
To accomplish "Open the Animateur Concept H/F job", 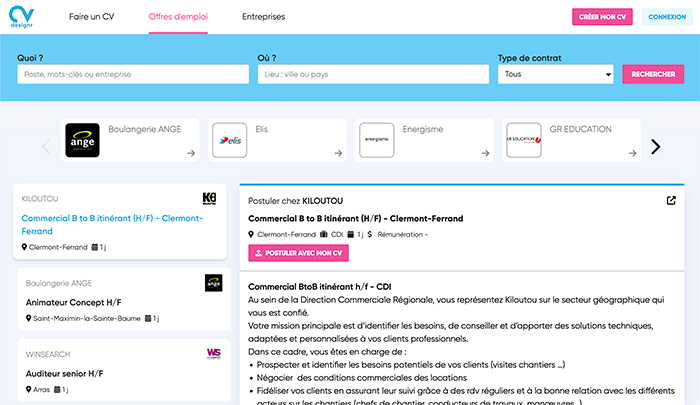I will click(73, 302).
